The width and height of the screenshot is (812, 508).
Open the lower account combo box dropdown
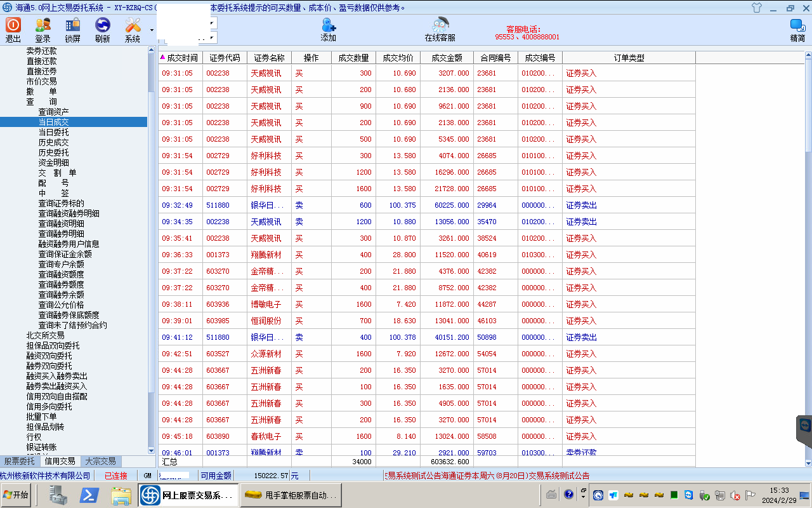(x=212, y=38)
